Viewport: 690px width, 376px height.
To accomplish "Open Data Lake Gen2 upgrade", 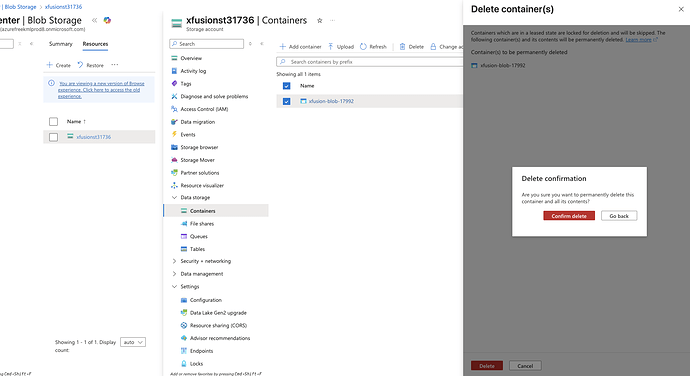I will click(218, 313).
